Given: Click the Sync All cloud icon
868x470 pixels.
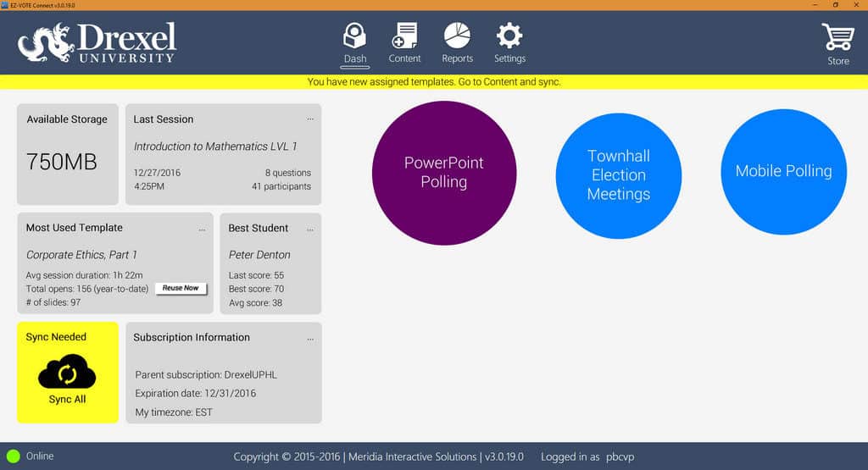Looking at the screenshot, I should (67, 372).
